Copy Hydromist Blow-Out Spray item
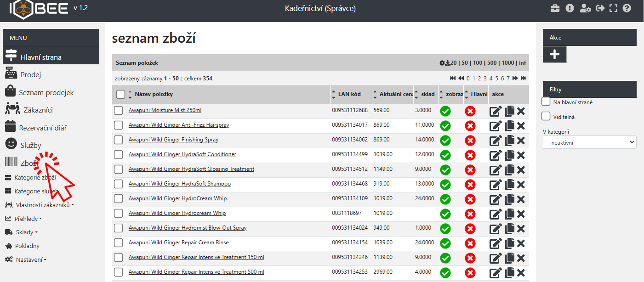The height and width of the screenshot is (282, 644). pyautogui.click(x=509, y=229)
